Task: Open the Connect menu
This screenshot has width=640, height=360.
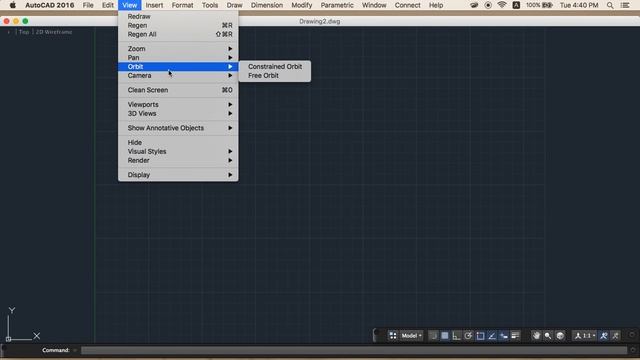Action: [x=407, y=5]
